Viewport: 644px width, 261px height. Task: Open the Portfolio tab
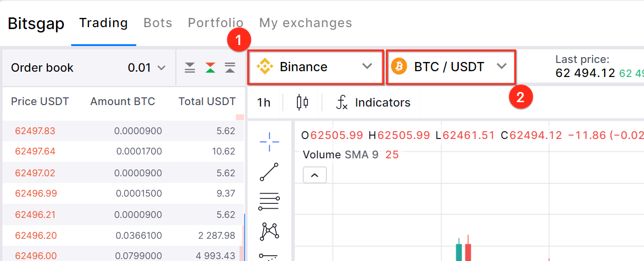pyautogui.click(x=216, y=23)
